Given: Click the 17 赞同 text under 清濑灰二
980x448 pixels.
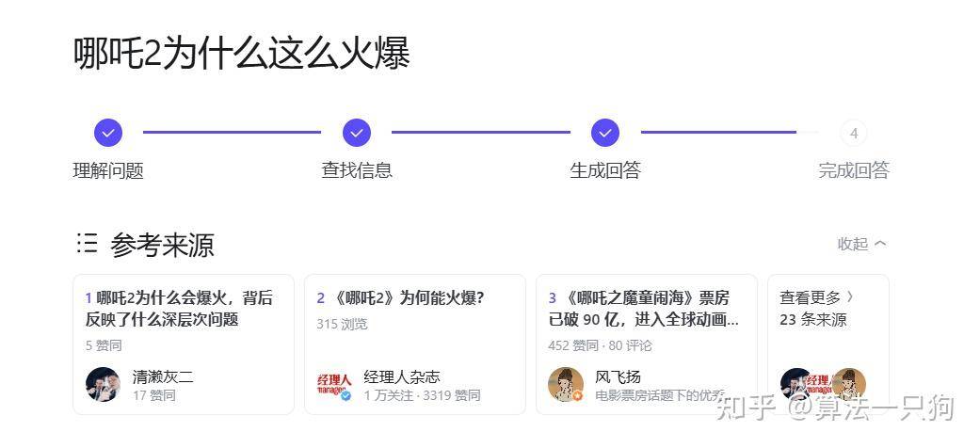Looking at the screenshot, I should click(153, 395).
